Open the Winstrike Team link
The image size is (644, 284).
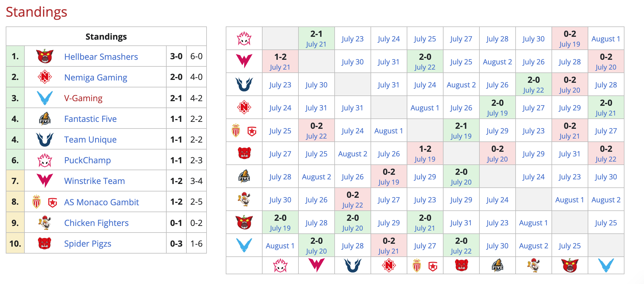95,181
